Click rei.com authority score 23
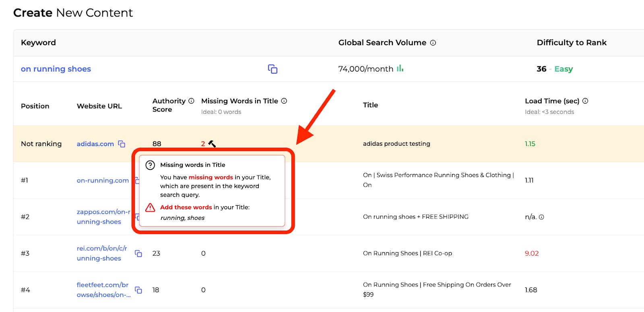The height and width of the screenshot is (312, 644). [156, 253]
